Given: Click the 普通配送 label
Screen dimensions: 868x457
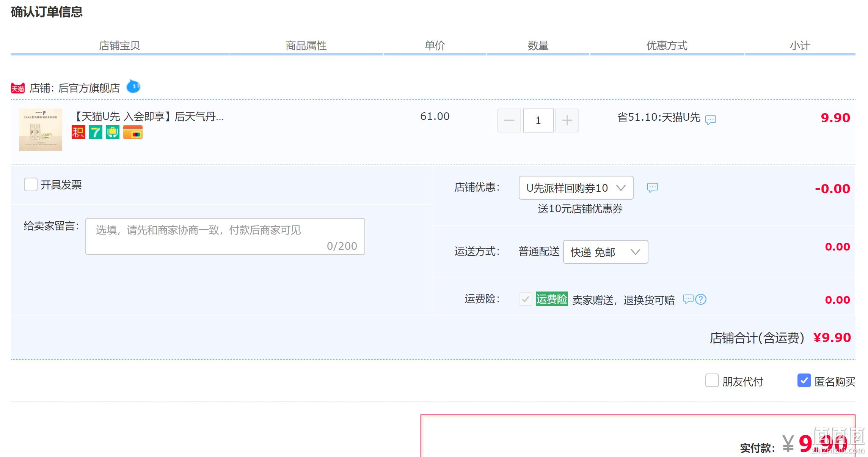Looking at the screenshot, I should pyautogui.click(x=539, y=251).
